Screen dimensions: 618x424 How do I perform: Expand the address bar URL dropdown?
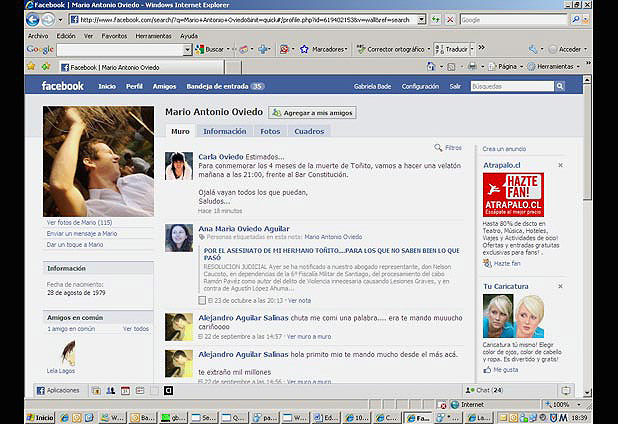(421, 19)
